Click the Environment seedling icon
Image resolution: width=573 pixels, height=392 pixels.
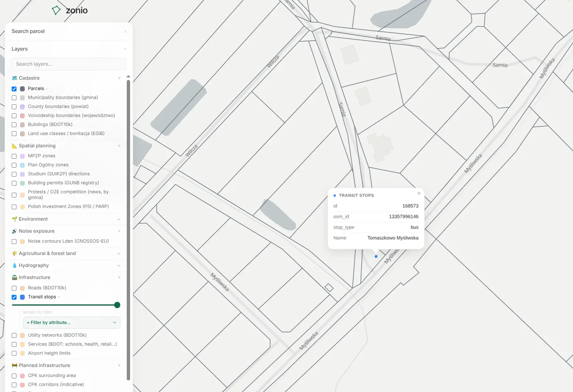coord(14,219)
